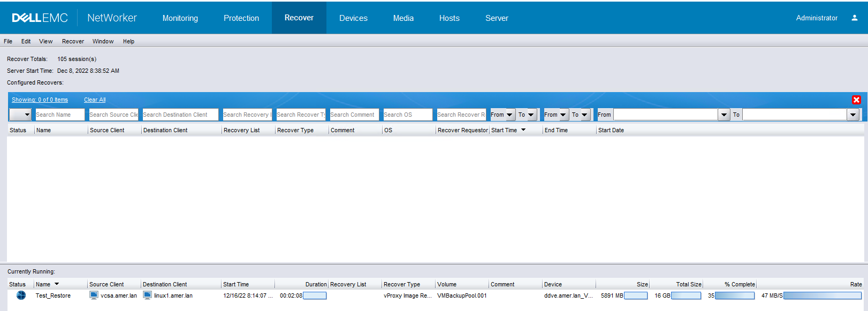The height and width of the screenshot is (311, 868).
Task: Open the Administrator user profile icon
Action: click(x=855, y=18)
